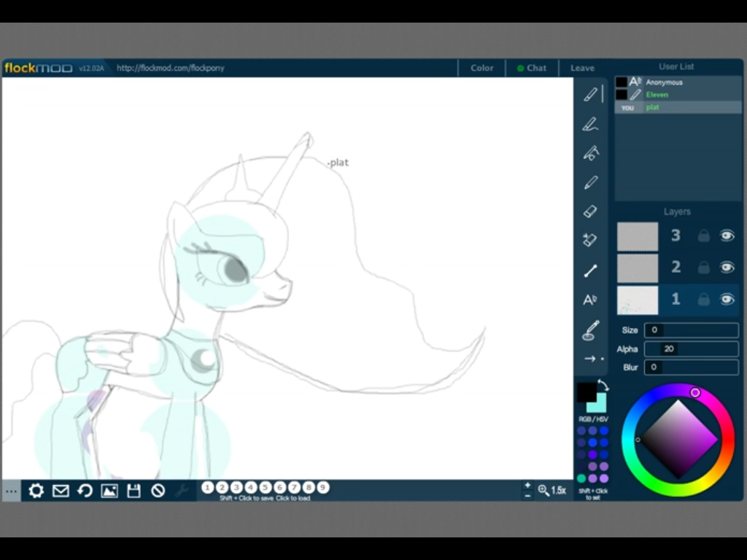Image resolution: width=747 pixels, height=560 pixels.
Task: Open the Color tab
Action: 481,68
